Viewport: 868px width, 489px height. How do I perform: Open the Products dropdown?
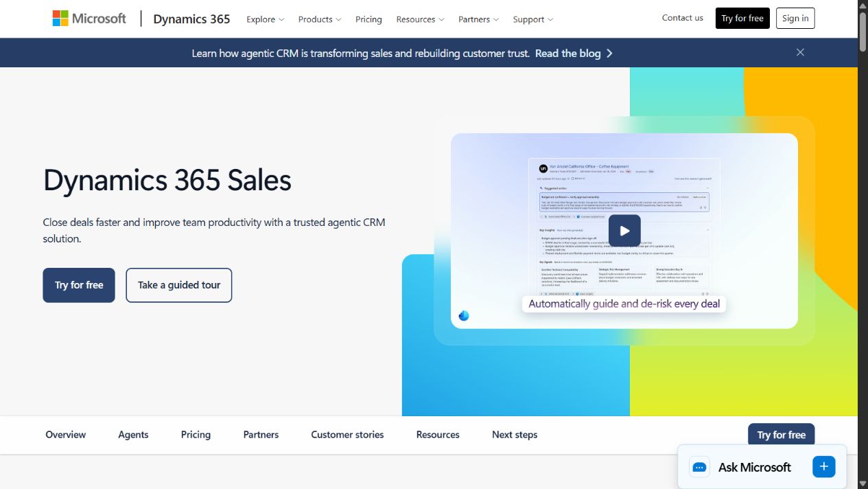pos(320,19)
